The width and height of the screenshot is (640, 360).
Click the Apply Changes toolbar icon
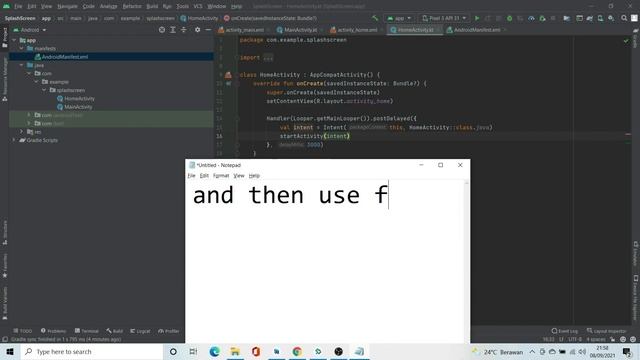tap(488, 18)
